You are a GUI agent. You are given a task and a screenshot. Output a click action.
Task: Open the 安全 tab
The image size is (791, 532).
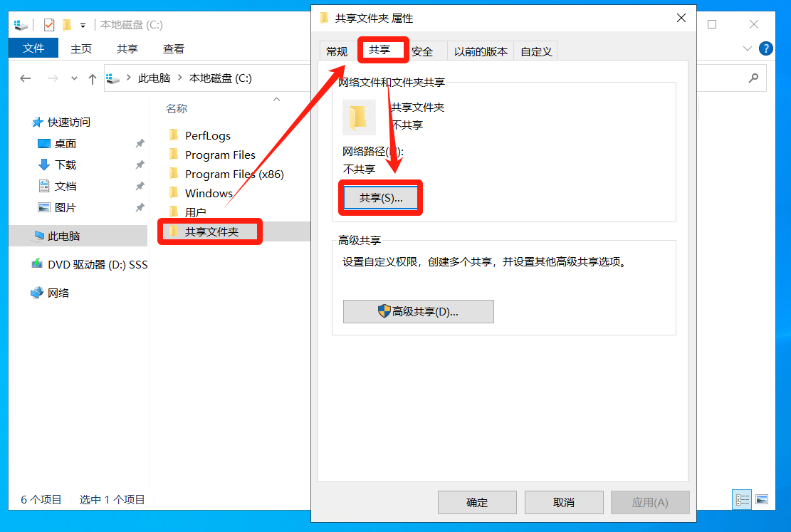[x=421, y=51]
